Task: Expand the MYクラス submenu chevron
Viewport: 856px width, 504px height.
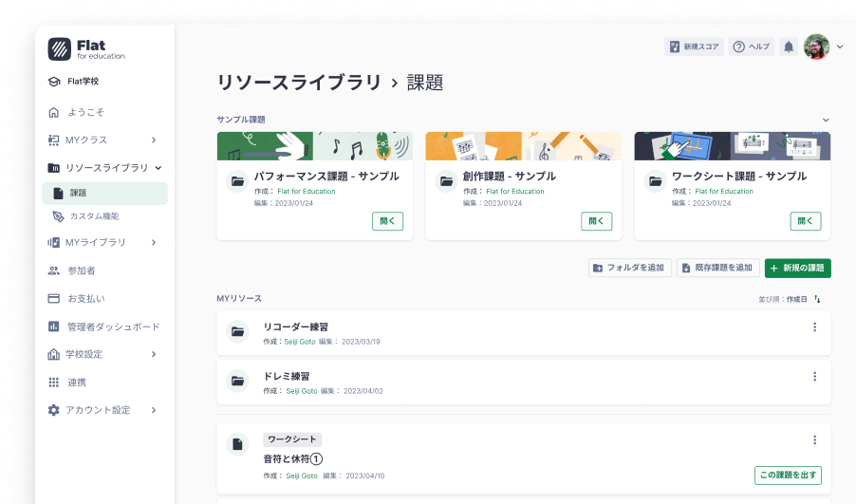Action: [x=154, y=140]
